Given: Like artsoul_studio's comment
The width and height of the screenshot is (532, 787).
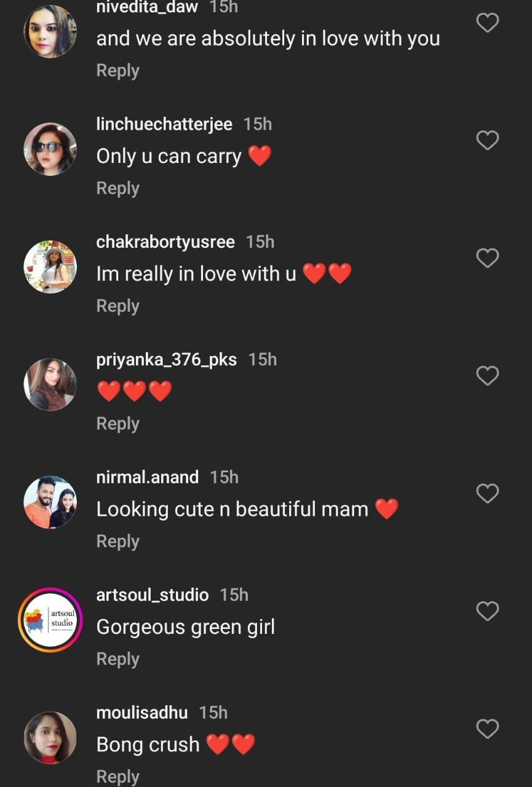Looking at the screenshot, I should [488, 611].
